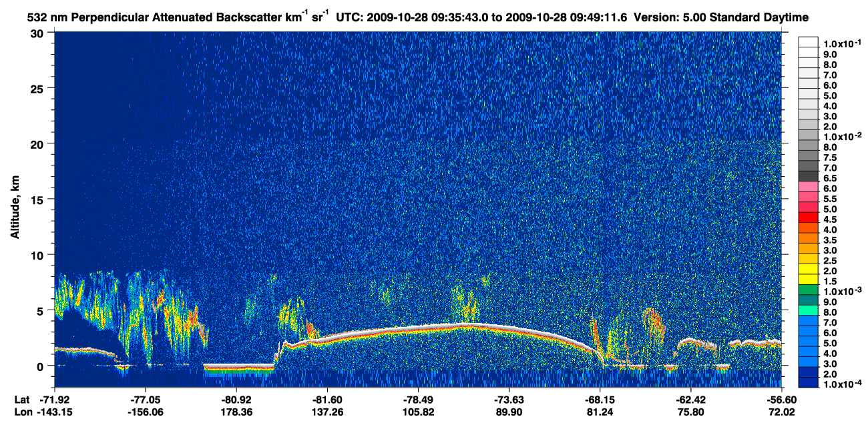Click the arched white surface return at its peak

[467, 325]
